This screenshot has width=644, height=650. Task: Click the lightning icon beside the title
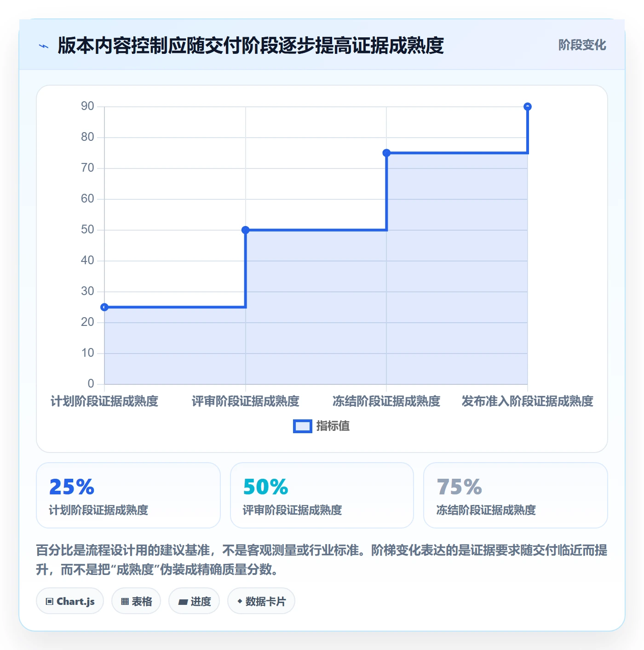coord(44,46)
